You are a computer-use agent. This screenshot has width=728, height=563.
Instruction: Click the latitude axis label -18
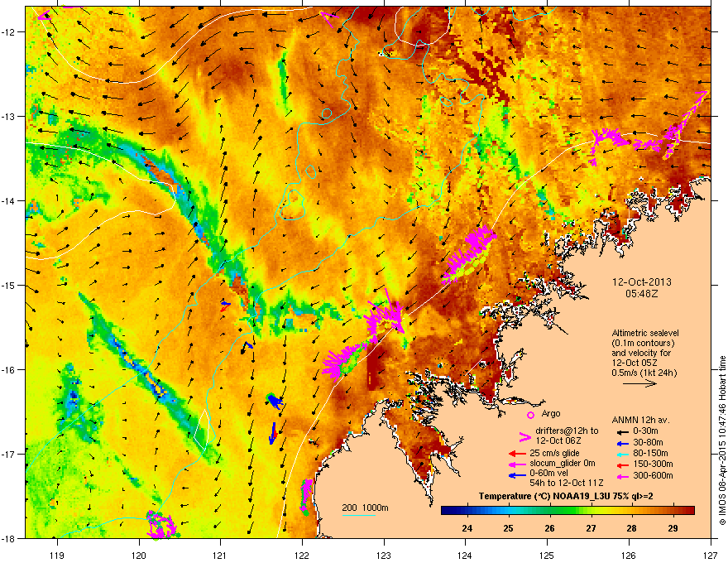(8, 538)
